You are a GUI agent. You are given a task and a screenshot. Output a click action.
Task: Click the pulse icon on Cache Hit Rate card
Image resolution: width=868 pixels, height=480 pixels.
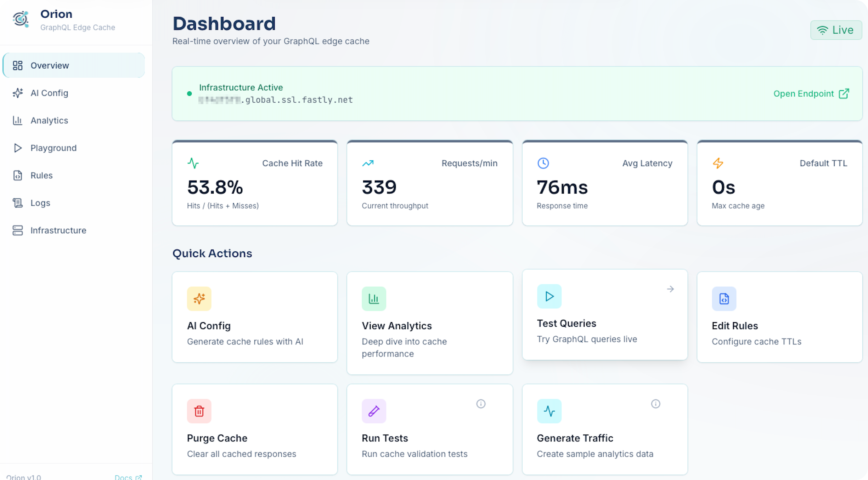[193, 163]
